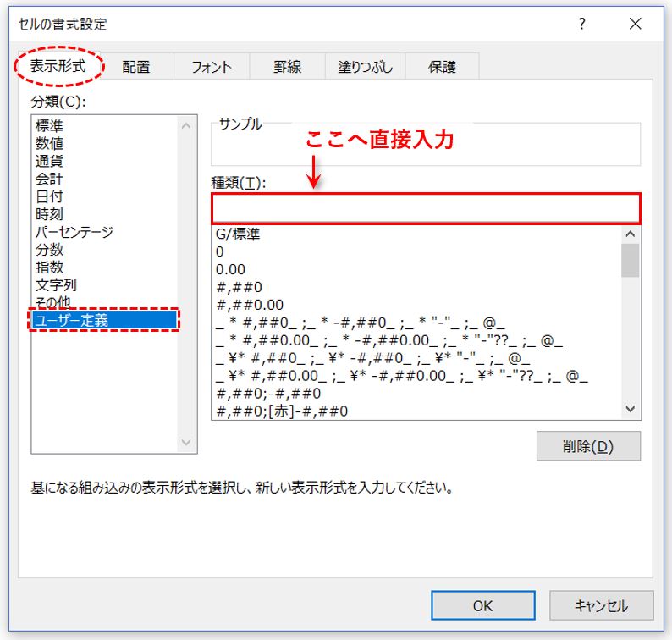The image size is (672, 640).
Task: Click the format type list scrollbar thumb
Action: tap(630, 260)
